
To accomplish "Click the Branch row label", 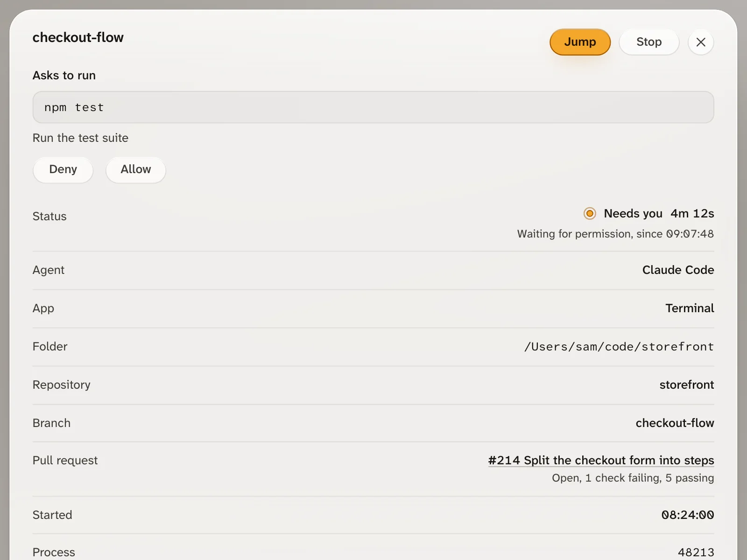I will 51,423.
